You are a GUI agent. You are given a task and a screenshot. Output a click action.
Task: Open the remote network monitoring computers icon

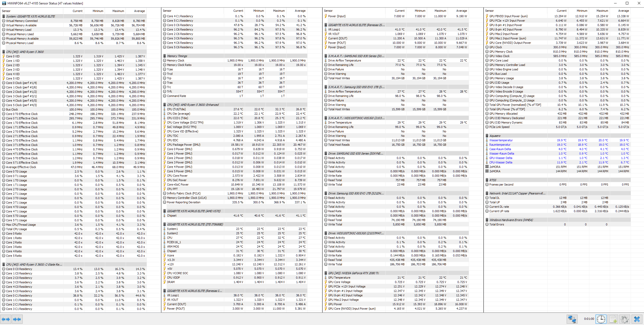[572, 319]
